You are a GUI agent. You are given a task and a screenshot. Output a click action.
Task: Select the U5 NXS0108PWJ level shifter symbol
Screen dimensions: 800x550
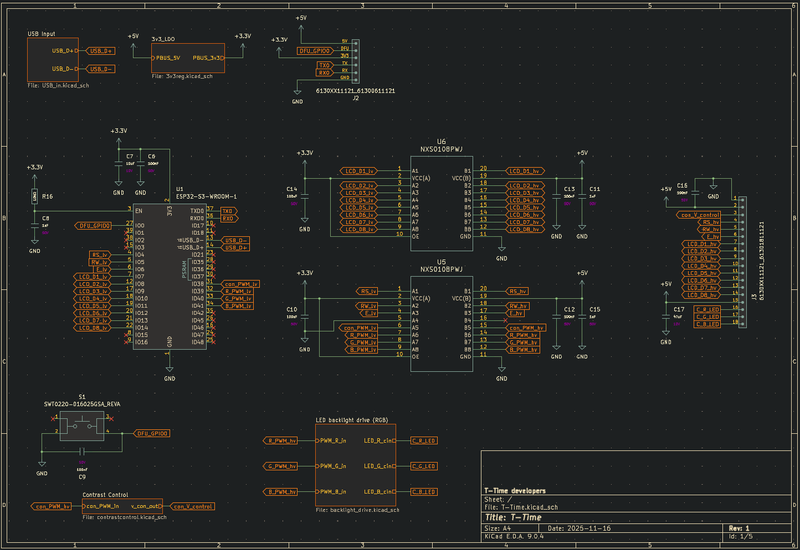coord(441,322)
